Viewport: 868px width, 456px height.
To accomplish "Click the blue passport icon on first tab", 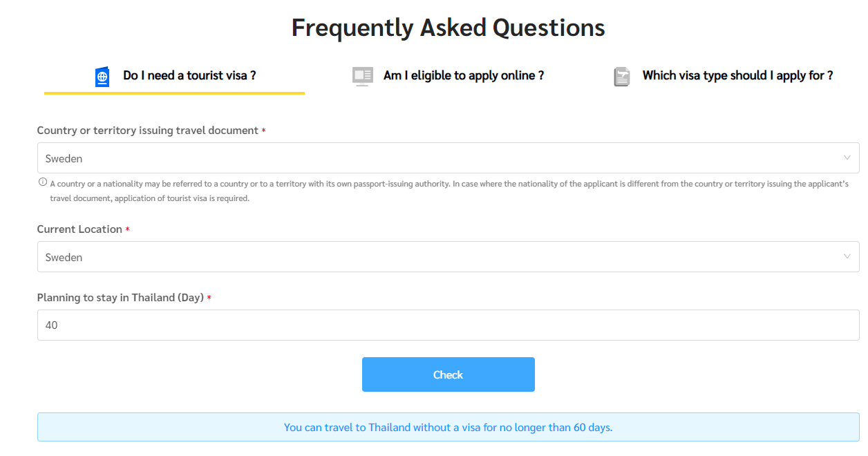I will 102,77.
